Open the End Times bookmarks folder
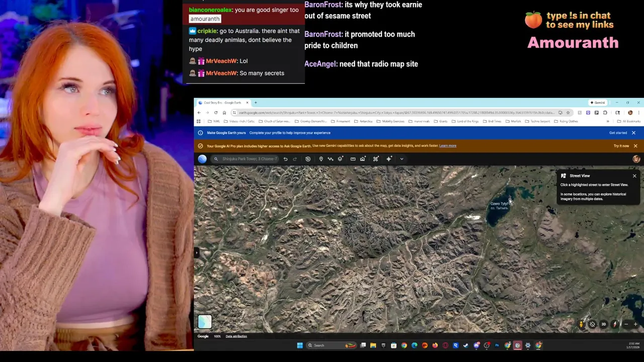644x362 pixels. point(492,121)
